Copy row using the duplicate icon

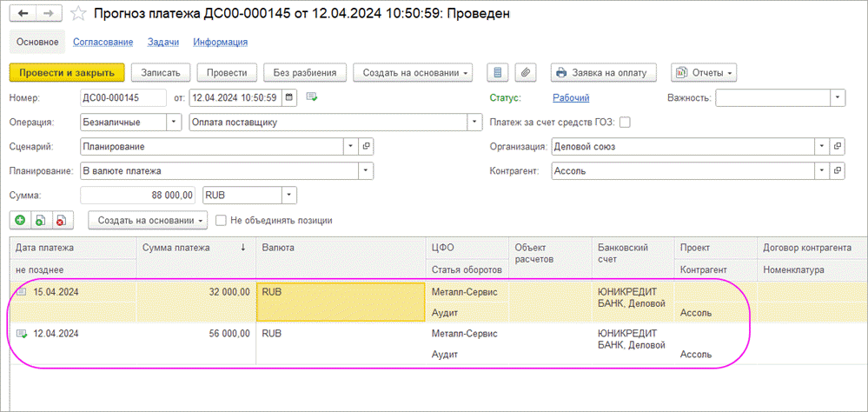pos(40,221)
